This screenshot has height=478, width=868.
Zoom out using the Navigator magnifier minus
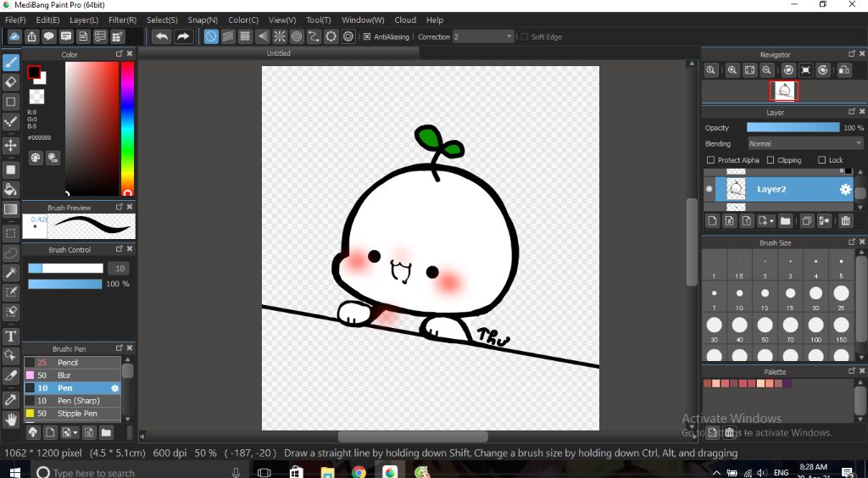point(766,70)
